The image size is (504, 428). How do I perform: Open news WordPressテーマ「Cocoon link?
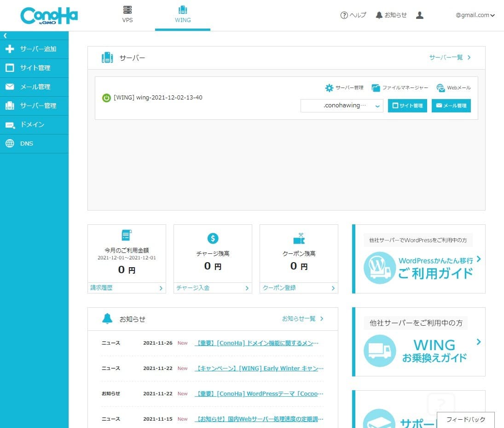[259, 393]
